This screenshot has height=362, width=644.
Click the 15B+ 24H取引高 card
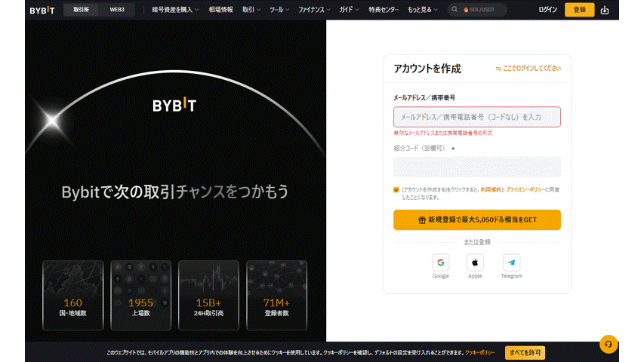click(208, 295)
